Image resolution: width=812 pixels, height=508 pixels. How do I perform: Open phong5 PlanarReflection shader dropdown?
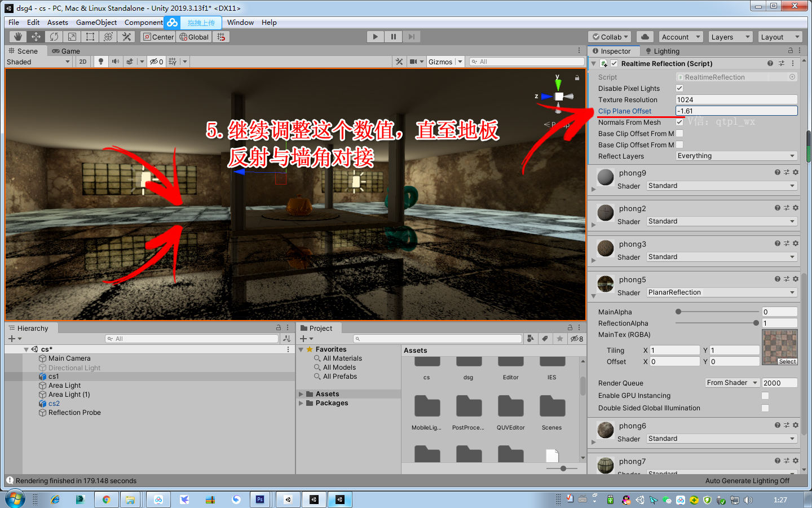click(x=722, y=292)
